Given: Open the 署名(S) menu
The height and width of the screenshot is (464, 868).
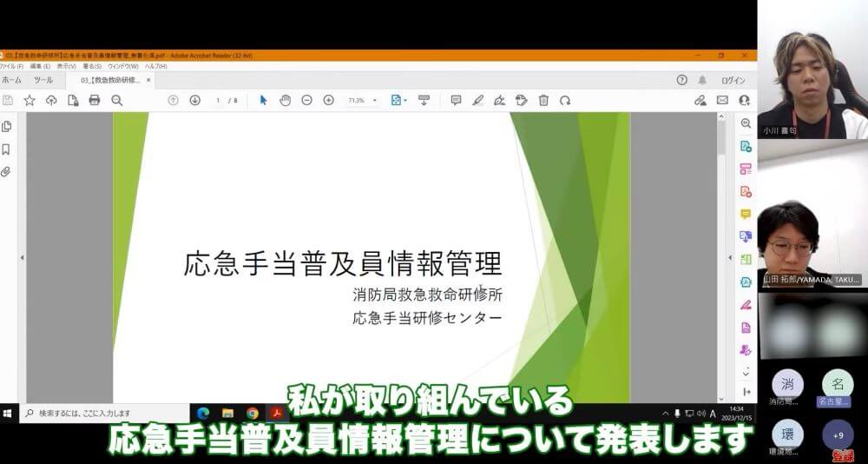Looking at the screenshot, I should [x=93, y=66].
